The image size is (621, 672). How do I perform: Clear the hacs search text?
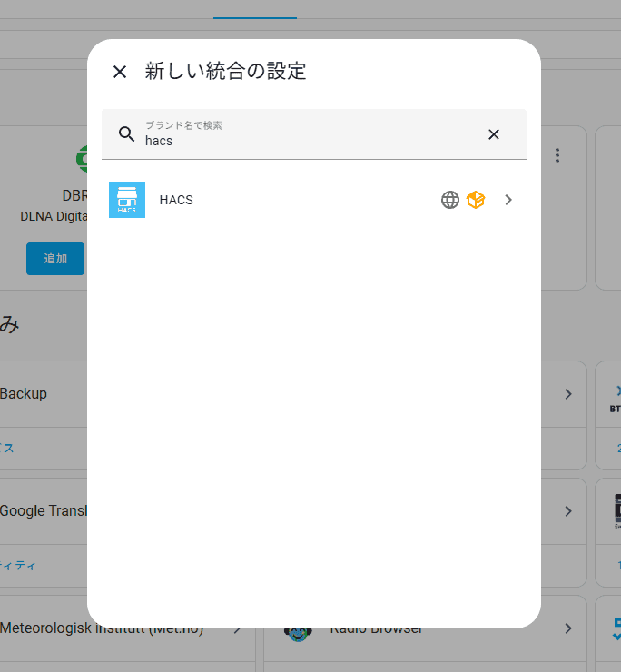coord(494,134)
